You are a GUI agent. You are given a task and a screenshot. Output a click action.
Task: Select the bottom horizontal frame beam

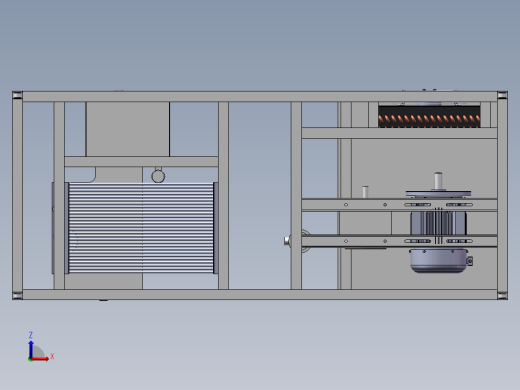[x=260, y=294]
